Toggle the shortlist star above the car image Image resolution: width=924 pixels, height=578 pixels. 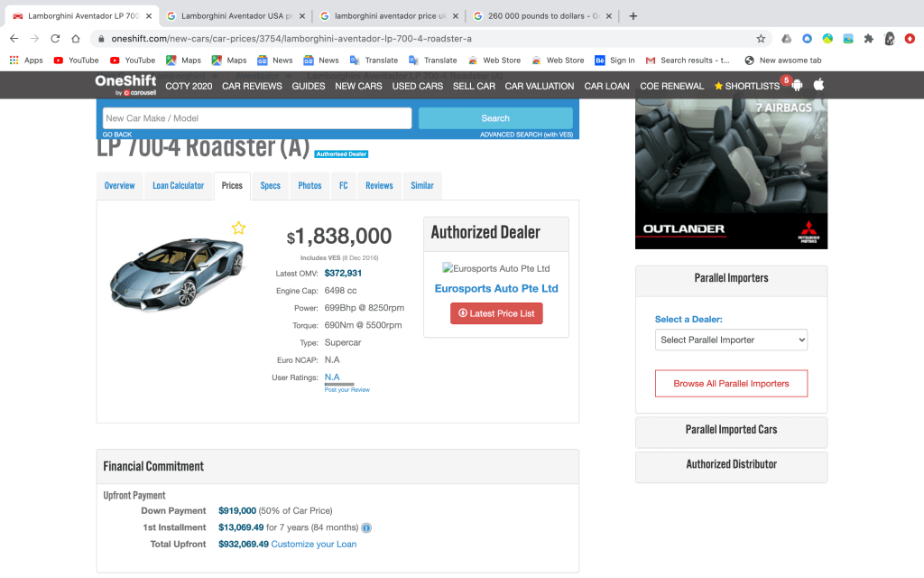[238, 228]
